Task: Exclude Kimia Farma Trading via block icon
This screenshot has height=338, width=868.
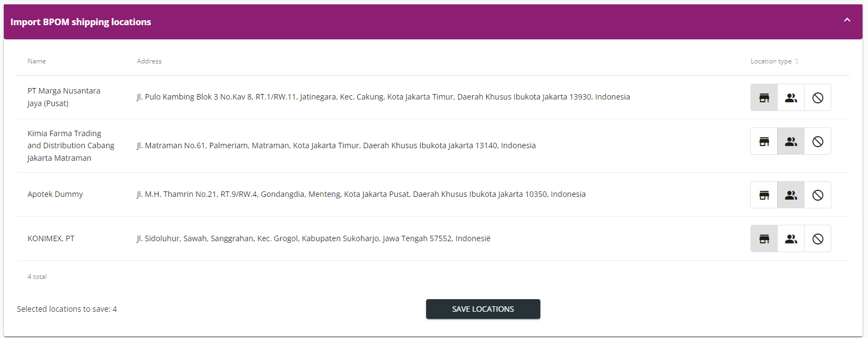Action: [x=818, y=141]
